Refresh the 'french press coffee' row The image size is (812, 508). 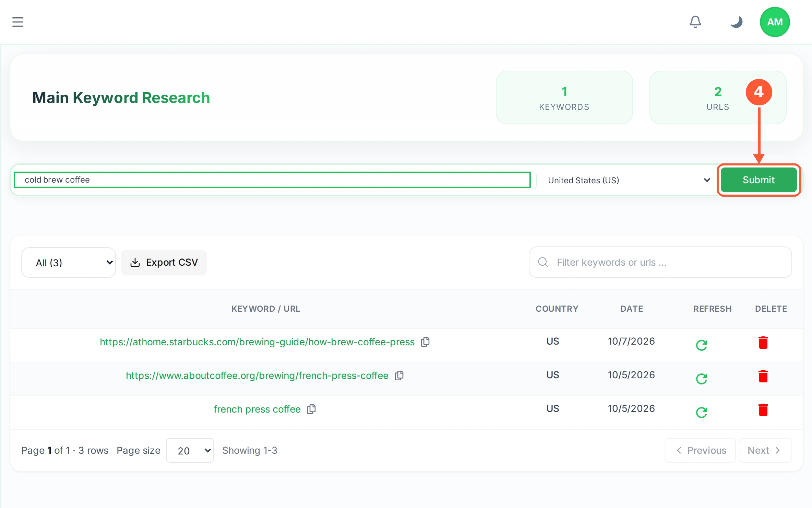[702, 412]
